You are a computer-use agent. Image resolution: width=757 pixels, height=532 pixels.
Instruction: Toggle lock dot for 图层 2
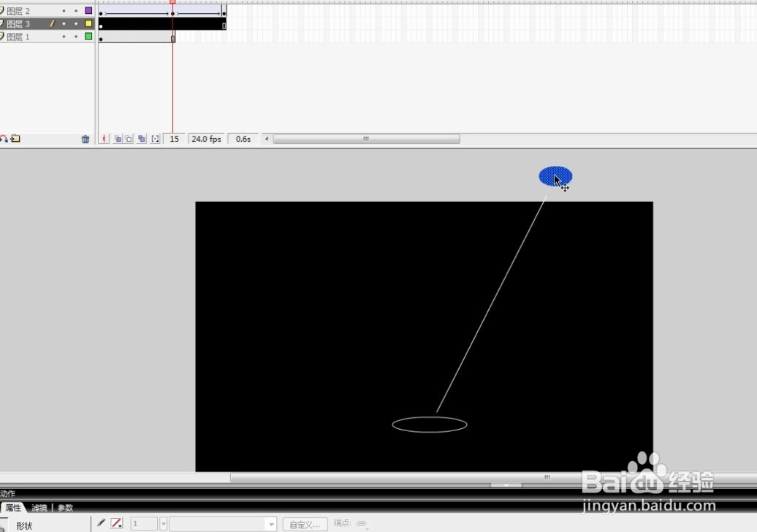pyautogui.click(x=76, y=11)
